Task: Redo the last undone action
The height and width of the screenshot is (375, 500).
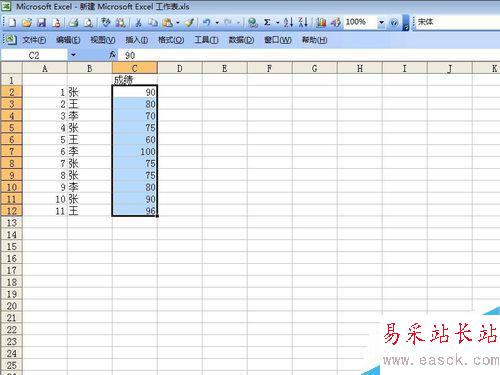Action: [228, 22]
